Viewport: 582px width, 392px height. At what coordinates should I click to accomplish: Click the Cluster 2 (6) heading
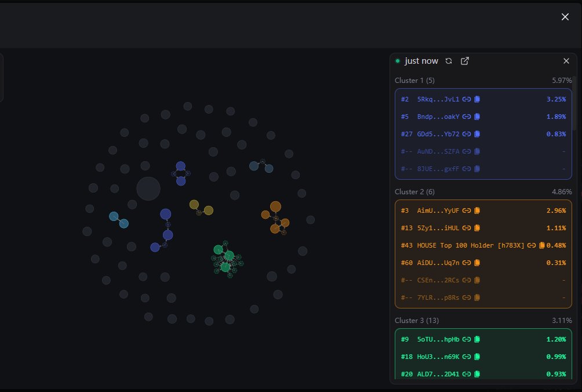click(x=414, y=192)
